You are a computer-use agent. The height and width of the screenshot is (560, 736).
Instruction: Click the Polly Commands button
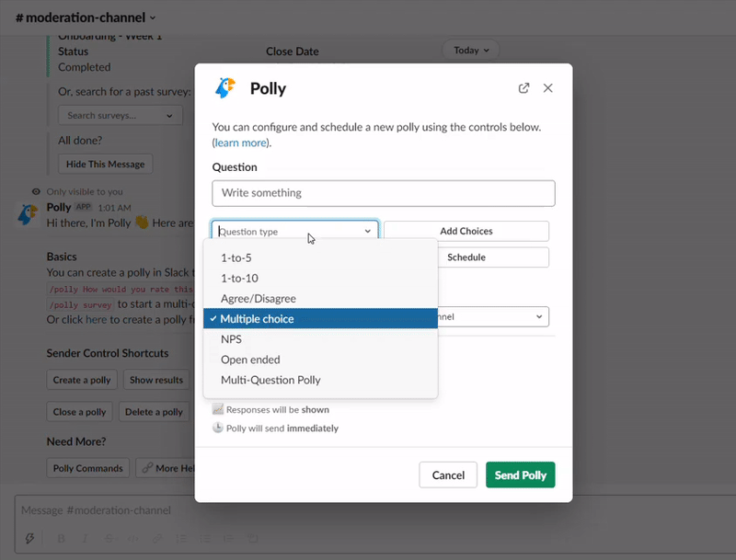[87, 468]
